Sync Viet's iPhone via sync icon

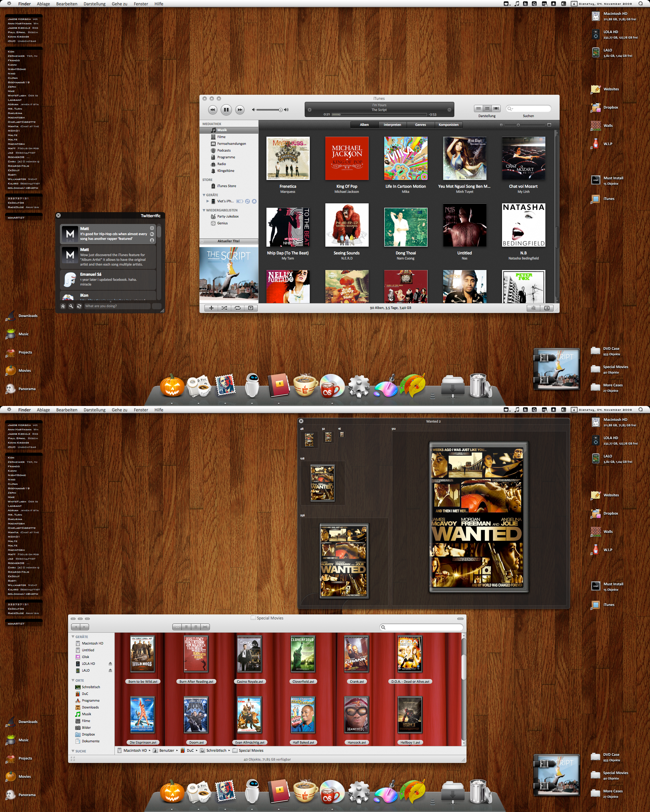tap(247, 202)
